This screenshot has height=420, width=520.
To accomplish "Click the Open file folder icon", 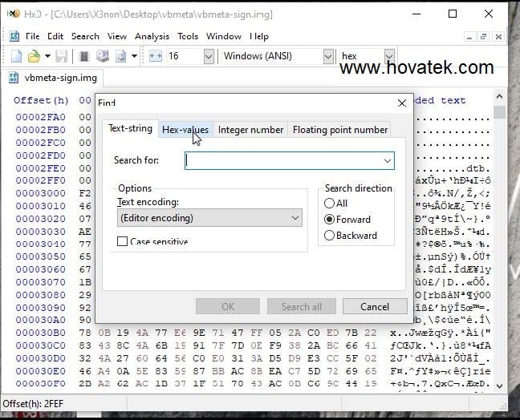I will 34,56.
